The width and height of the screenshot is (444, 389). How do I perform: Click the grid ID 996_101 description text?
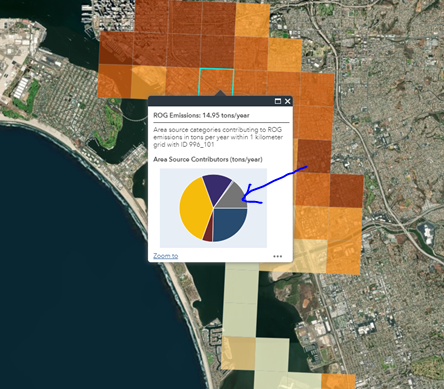218,137
